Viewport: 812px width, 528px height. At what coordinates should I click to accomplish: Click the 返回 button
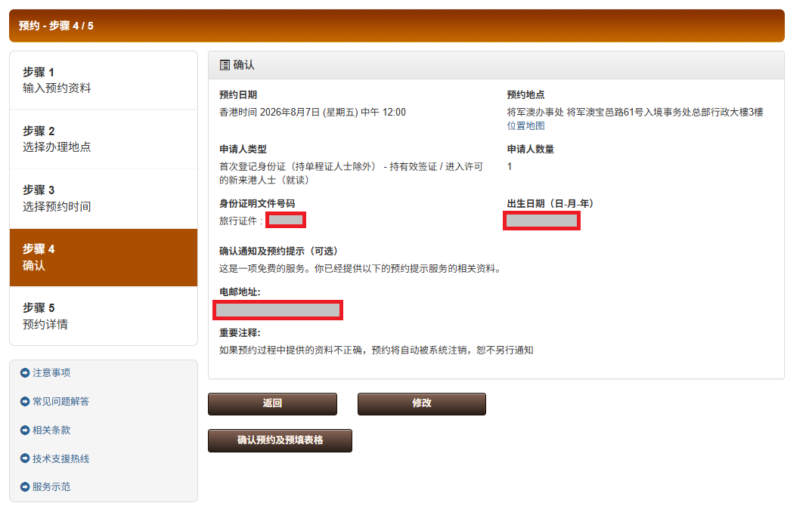point(272,404)
